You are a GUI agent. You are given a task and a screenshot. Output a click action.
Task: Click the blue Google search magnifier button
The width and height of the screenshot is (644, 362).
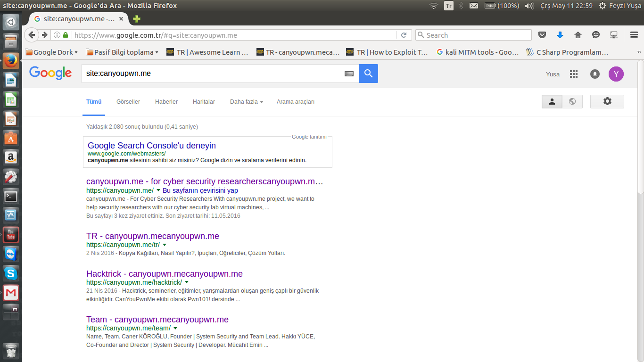368,74
